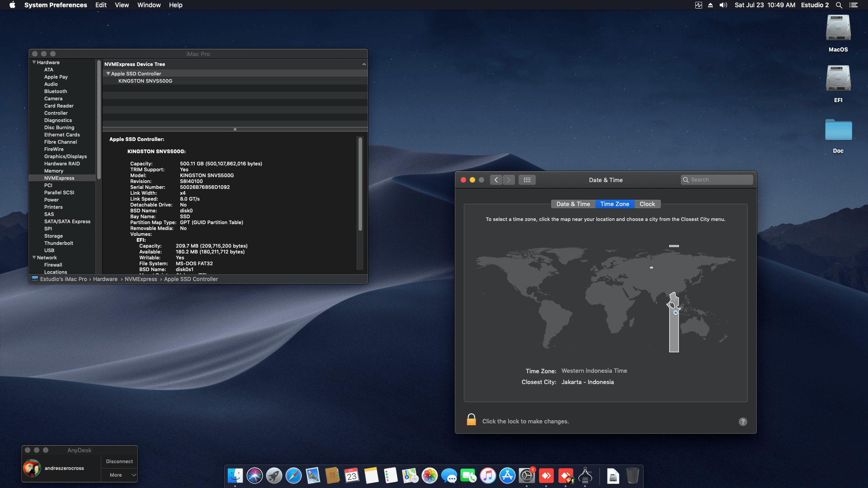Open the Window menu

click(149, 5)
